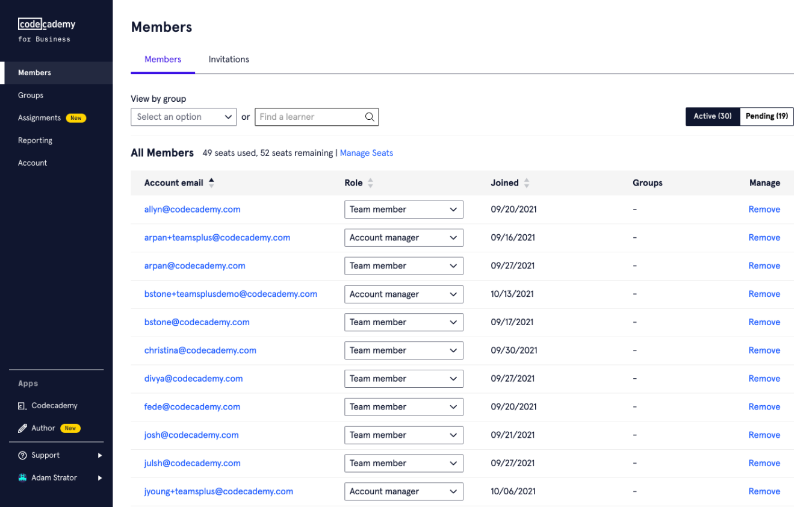Open role dropdown for allyn@codecademy.com
Image resolution: width=812 pixels, height=507 pixels.
pyautogui.click(x=403, y=210)
